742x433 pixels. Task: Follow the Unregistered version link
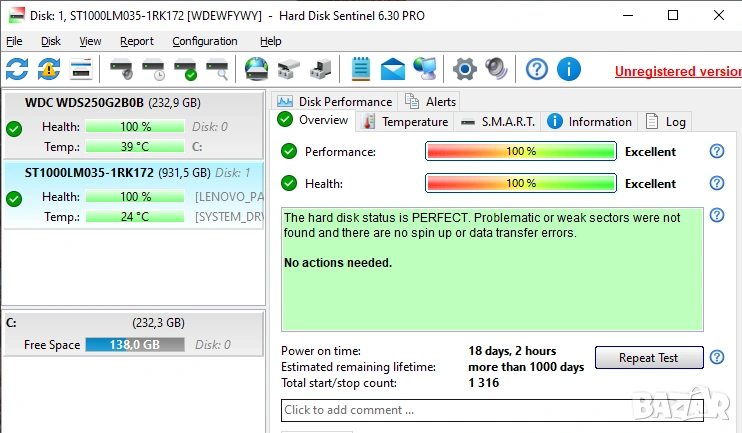[x=676, y=71]
